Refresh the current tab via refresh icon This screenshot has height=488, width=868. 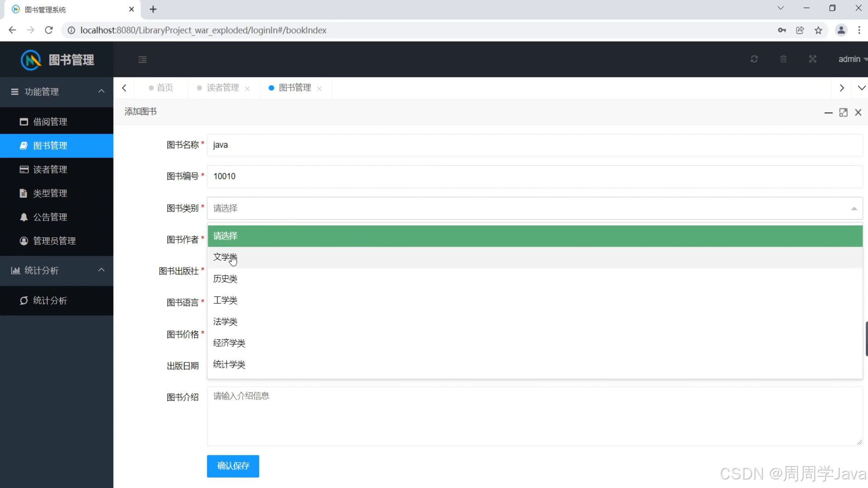[754, 59]
